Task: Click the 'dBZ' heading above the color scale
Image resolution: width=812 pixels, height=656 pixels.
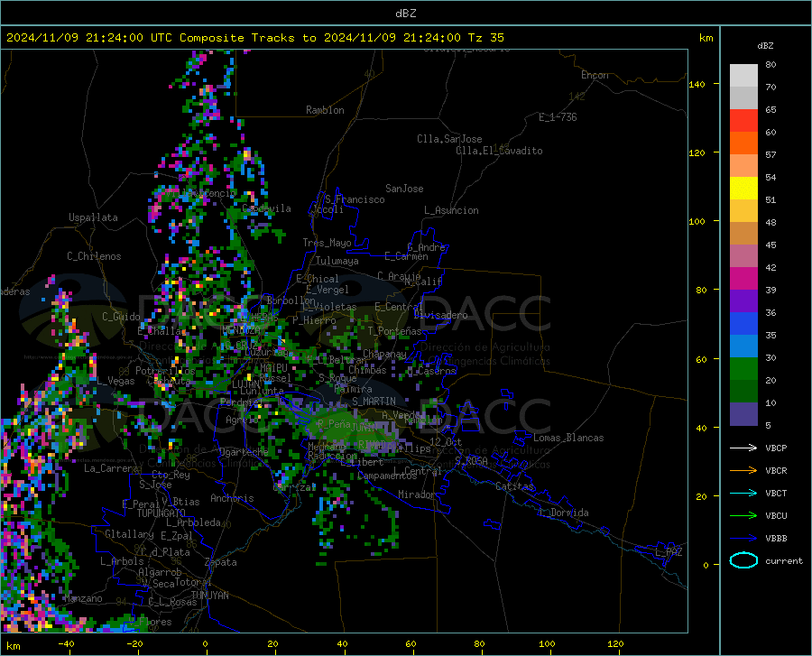Action: pyautogui.click(x=765, y=45)
